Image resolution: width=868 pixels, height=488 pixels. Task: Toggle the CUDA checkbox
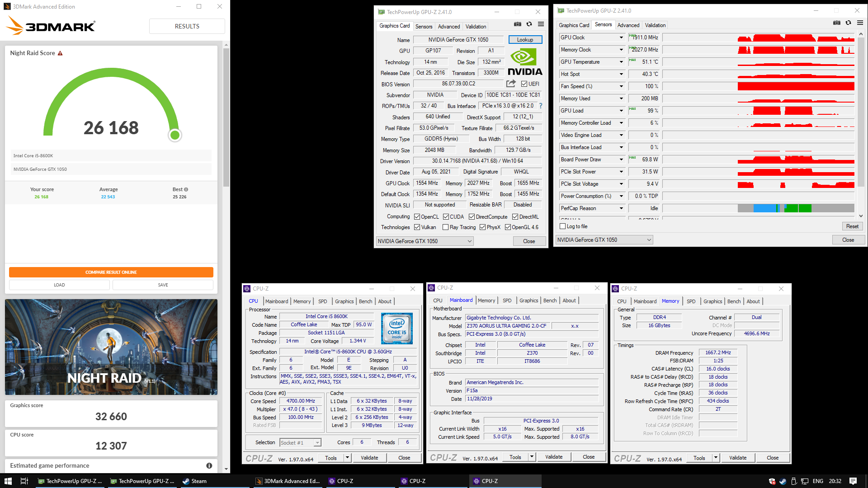(x=446, y=217)
